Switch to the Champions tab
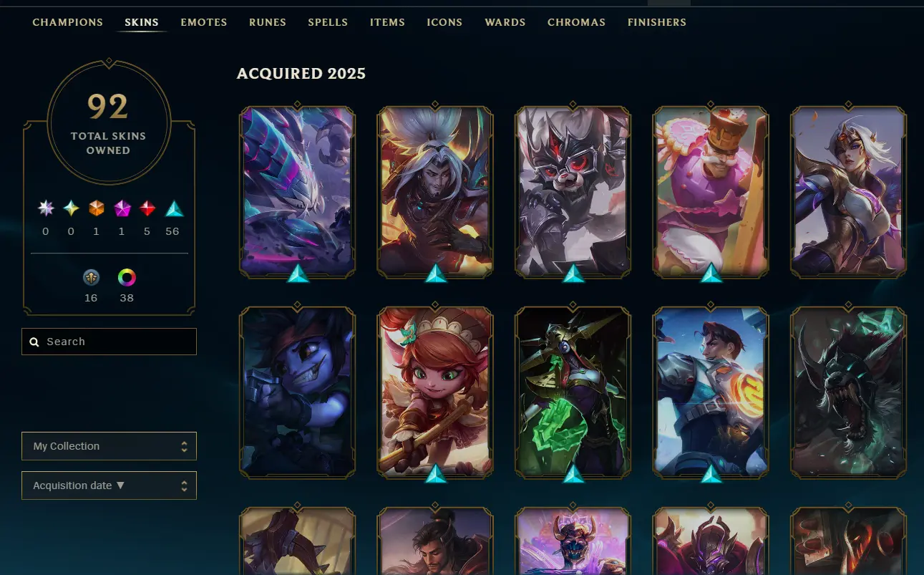Screen dimensions: 924x575 [68, 22]
